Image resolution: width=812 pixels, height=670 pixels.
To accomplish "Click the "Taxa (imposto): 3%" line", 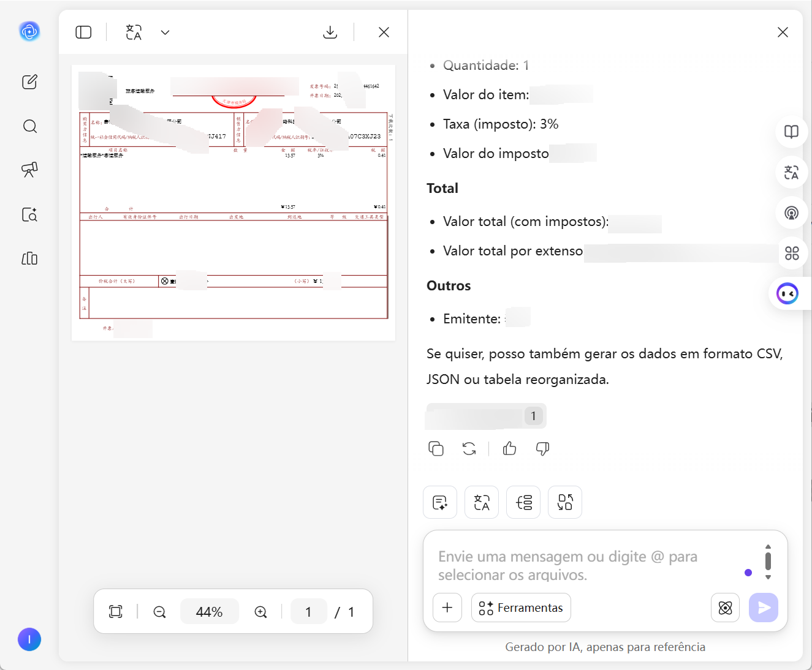I will click(501, 124).
